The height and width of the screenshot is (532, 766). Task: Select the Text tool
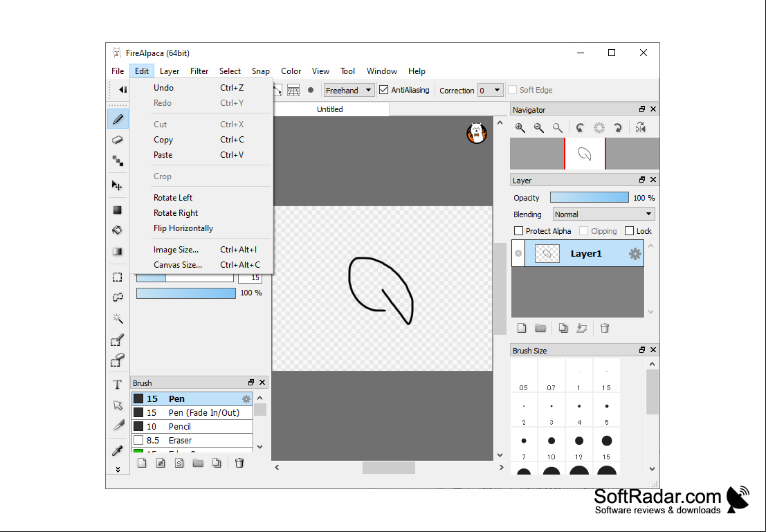(x=118, y=385)
